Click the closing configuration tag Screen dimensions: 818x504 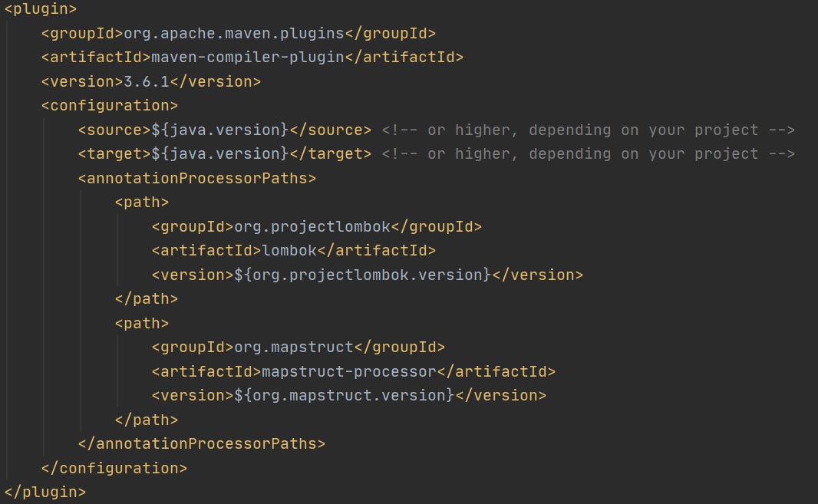(114, 468)
